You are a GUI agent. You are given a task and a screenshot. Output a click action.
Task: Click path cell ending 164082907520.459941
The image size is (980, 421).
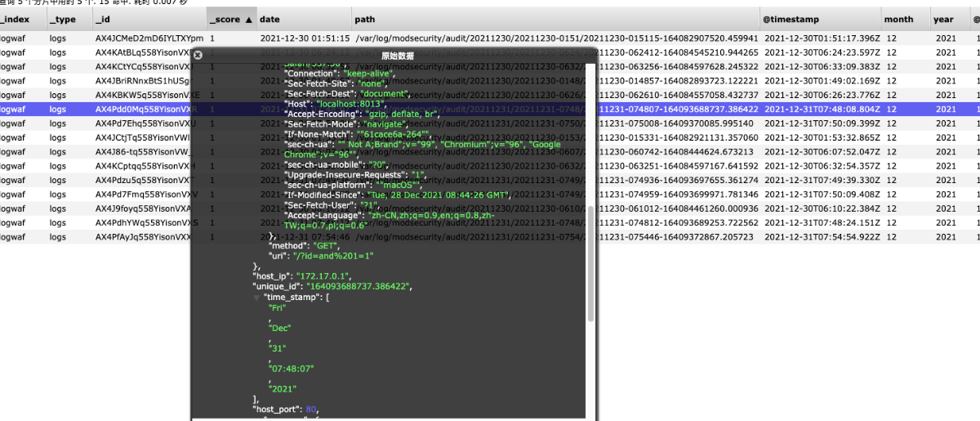pyautogui.click(x=558, y=38)
